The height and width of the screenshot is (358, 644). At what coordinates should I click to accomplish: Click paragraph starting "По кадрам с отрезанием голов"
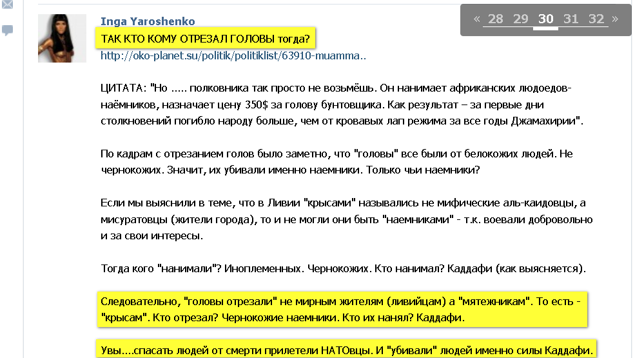pyautogui.click(x=337, y=162)
